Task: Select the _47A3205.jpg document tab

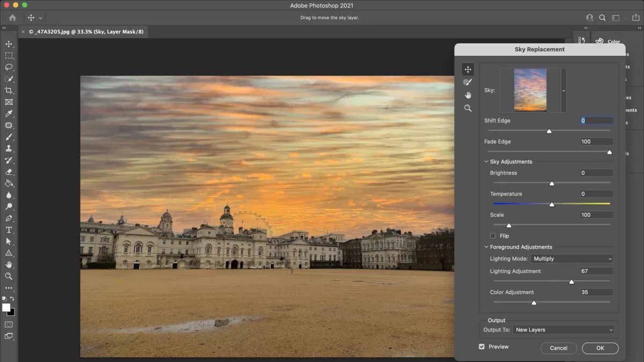Action: [86, 32]
